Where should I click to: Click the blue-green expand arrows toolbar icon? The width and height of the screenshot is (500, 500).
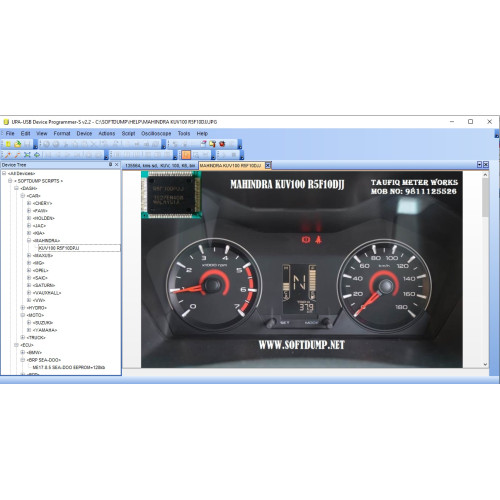click(x=27, y=155)
